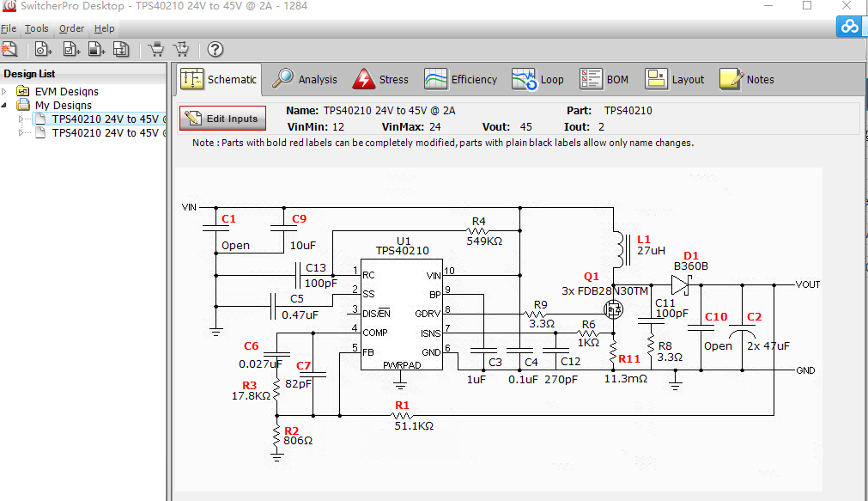Click the document-with-gradient plus toolbar icon
This screenshot has height=501, width=868.
pos(97,49)
